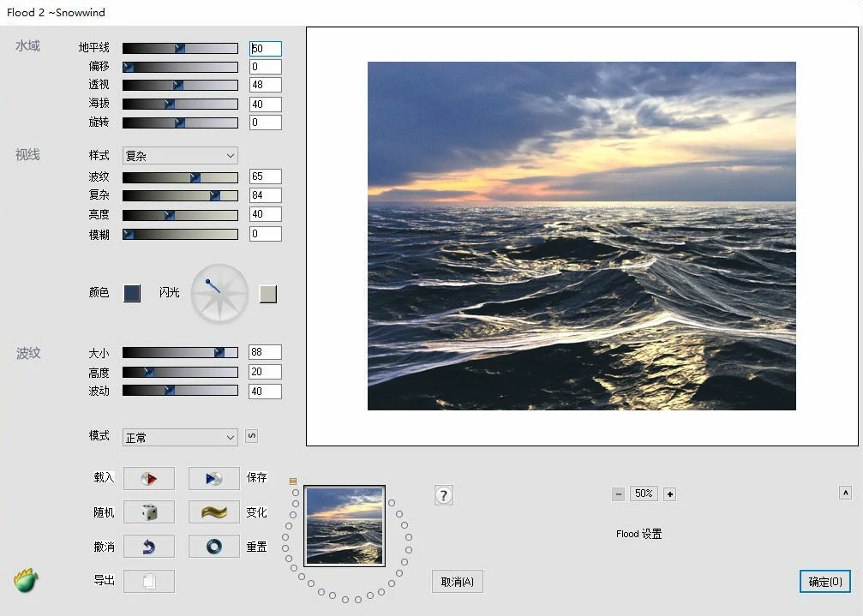Zoom out preview with minus button

618,493
